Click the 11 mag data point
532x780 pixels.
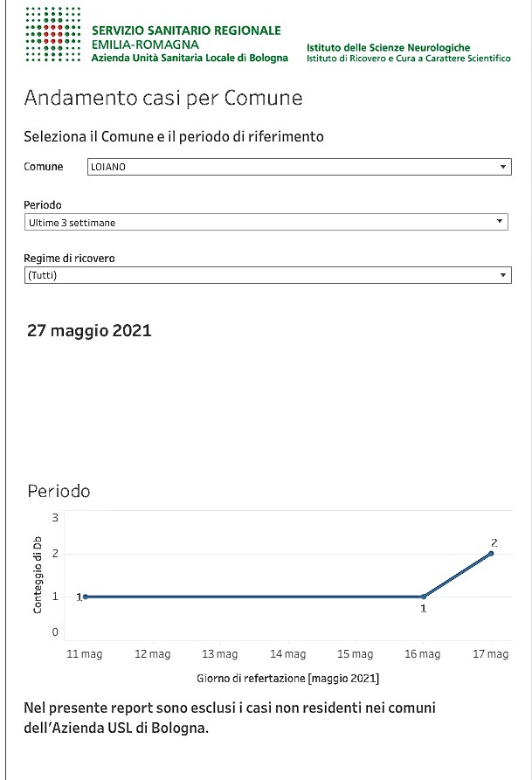(86, 597)
